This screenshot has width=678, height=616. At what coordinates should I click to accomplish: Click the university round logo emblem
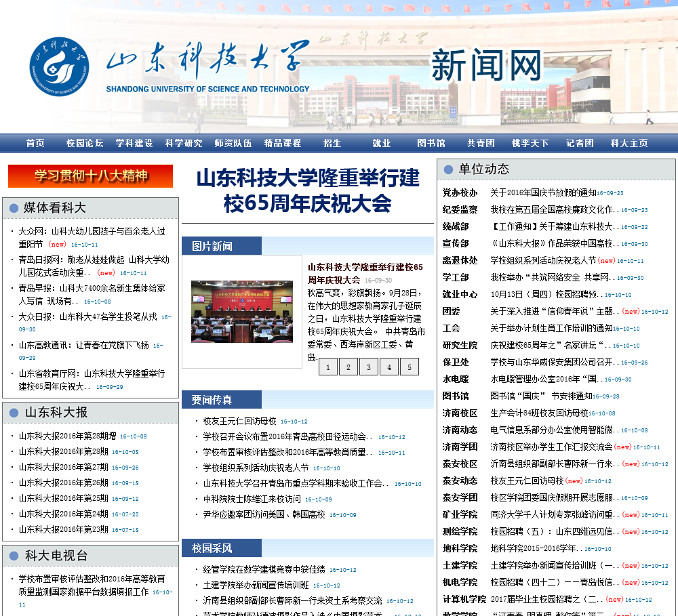59,66
